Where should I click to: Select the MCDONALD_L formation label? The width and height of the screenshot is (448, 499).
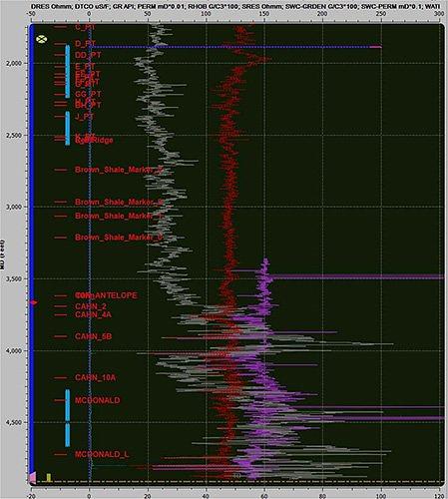102,454
